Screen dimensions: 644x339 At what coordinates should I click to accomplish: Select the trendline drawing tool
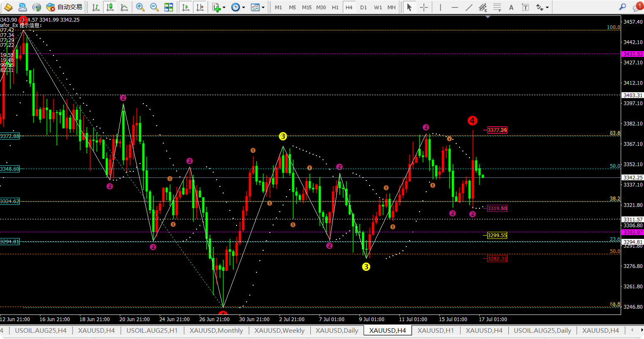point(468,7)
